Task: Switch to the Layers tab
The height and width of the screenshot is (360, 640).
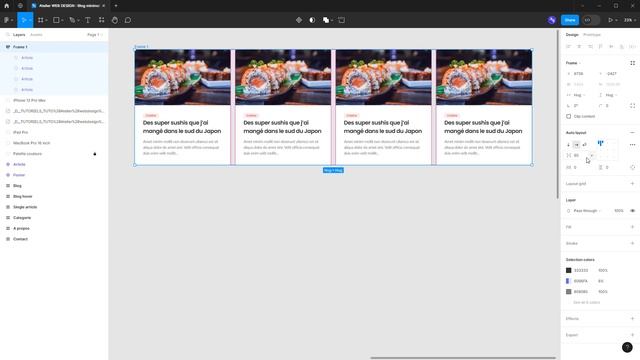Action: (19, 35)
